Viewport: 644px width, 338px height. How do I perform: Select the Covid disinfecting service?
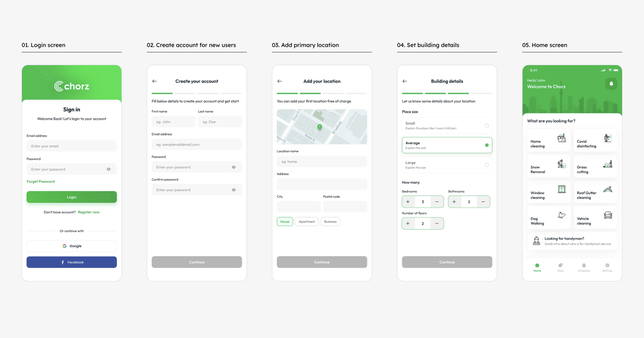coord(595,141)
